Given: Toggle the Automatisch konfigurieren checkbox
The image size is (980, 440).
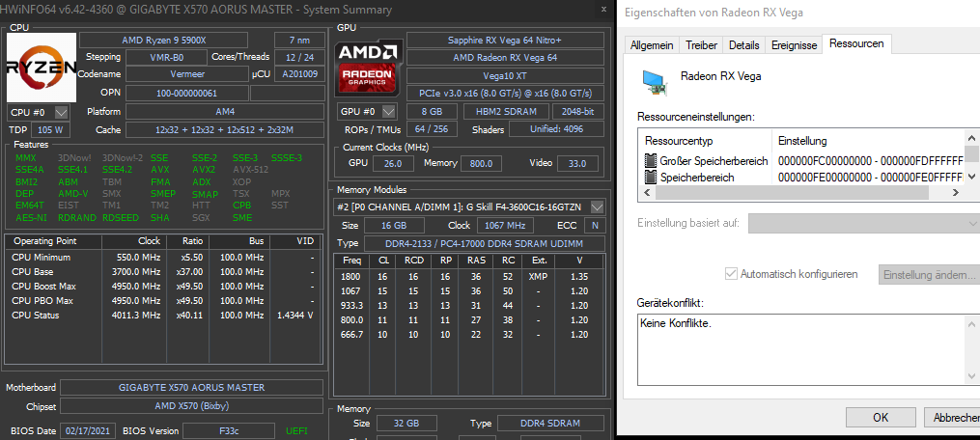Looking at the screenshot, I should click(730, 274).
